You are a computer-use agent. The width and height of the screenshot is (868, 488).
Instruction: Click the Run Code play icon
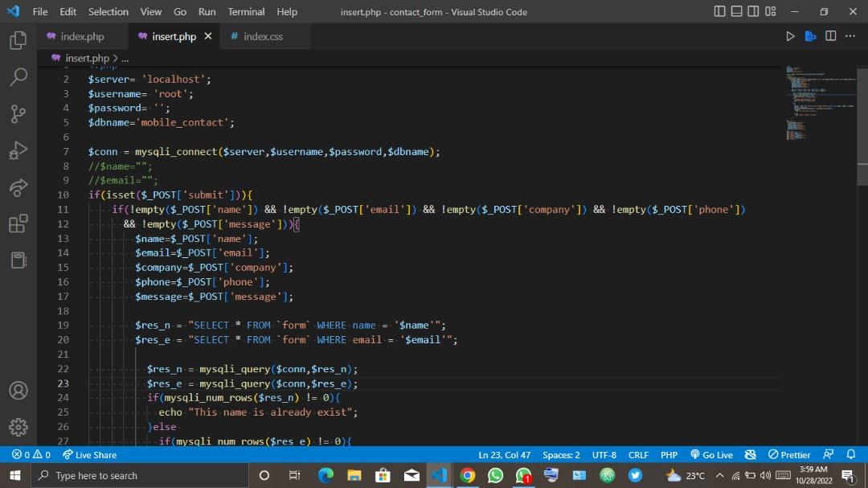click(790, 36)
